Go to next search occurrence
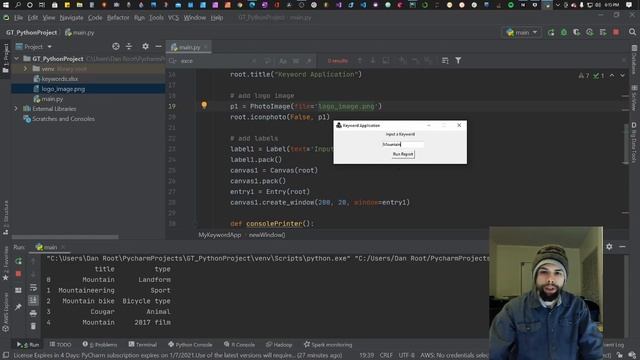This screenshot has height=360, width=640. click(x=373, y=60)
